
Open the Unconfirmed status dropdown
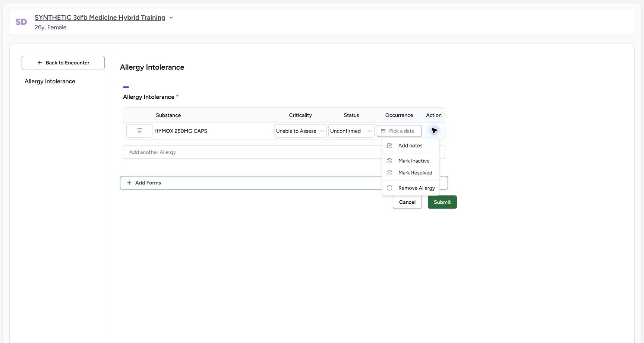(351, 131)
